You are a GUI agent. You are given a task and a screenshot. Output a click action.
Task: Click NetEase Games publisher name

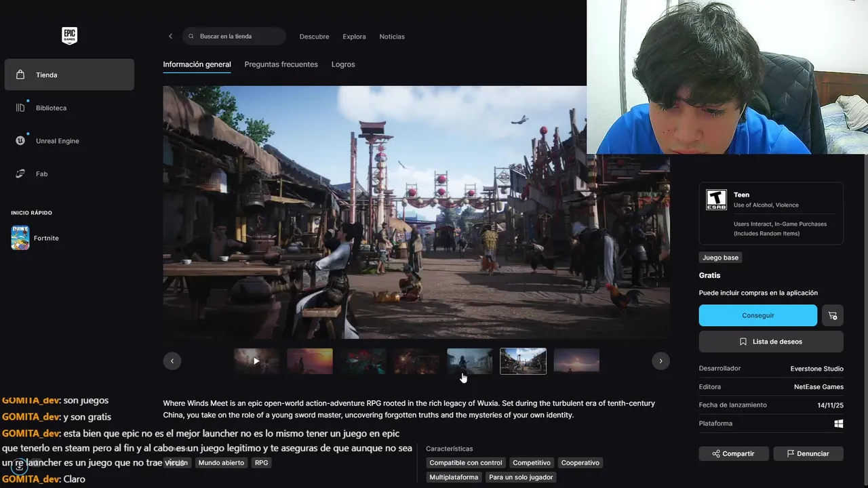point(818,387)
